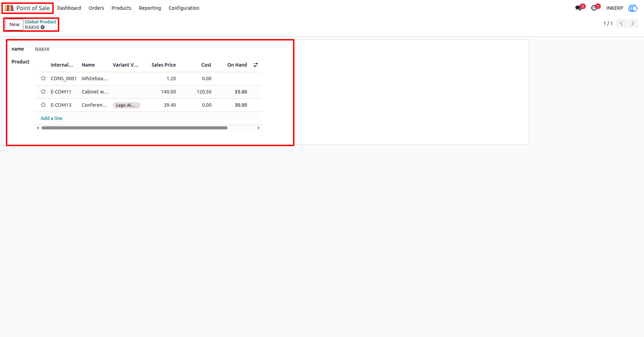
Task: Select the Cabinet w... product name cell
Action: [x=95, y=92]
